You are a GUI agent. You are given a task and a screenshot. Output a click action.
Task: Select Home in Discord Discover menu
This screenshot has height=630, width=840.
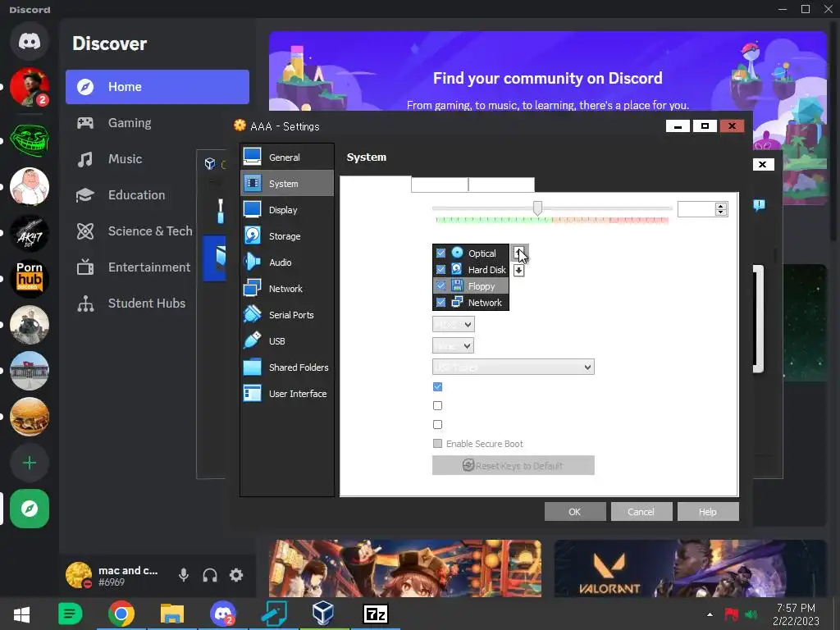tap(157, 87)
